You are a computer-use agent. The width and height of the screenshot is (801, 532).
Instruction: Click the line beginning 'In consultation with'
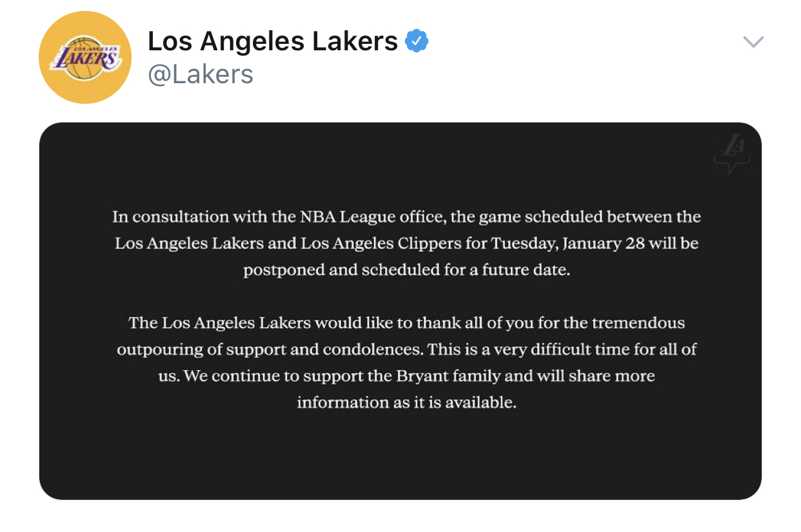(407, 217)
